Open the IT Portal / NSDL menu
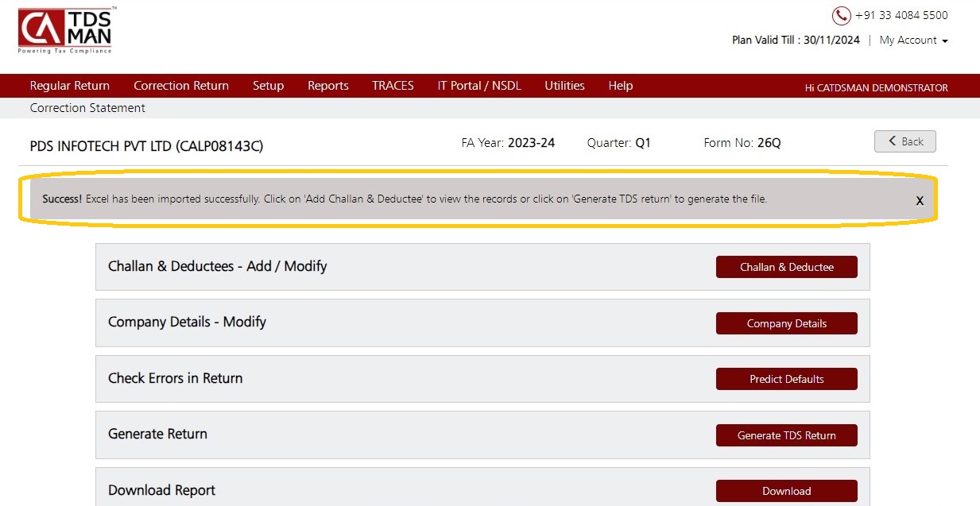Viewport: 980px width, 506px height. coord(479,86)
